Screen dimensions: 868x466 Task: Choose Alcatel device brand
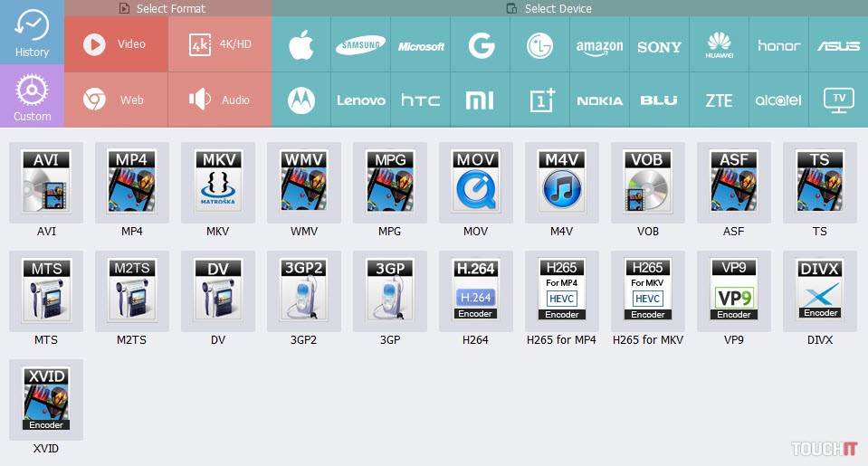779,100
